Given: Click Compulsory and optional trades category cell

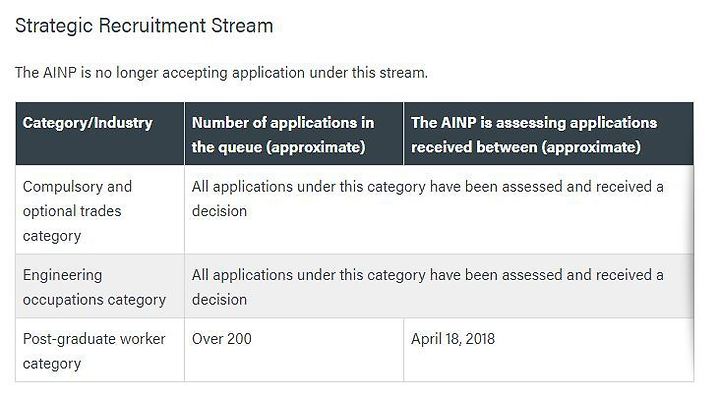Looking at the screenshot, I should pos(100,210).
